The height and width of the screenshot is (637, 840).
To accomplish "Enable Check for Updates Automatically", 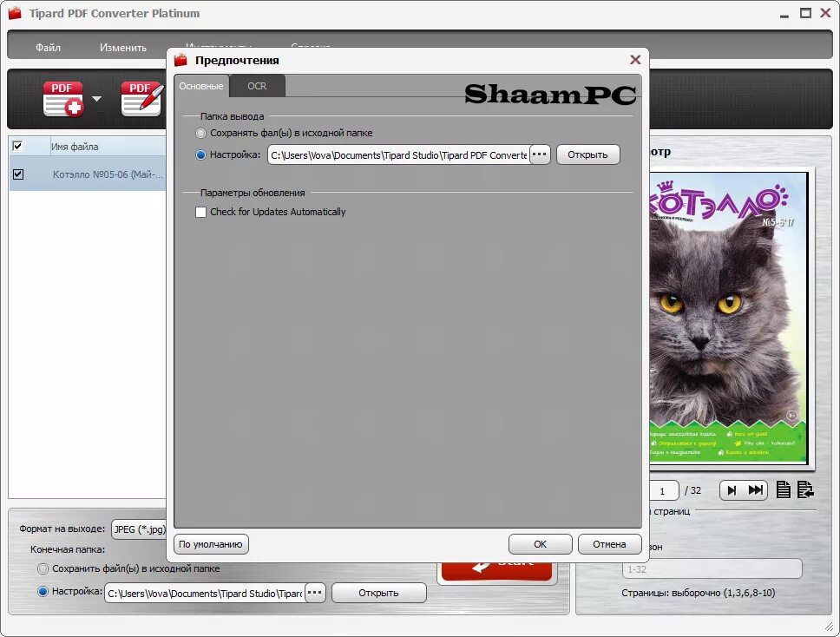I will (x=201, y=212).
